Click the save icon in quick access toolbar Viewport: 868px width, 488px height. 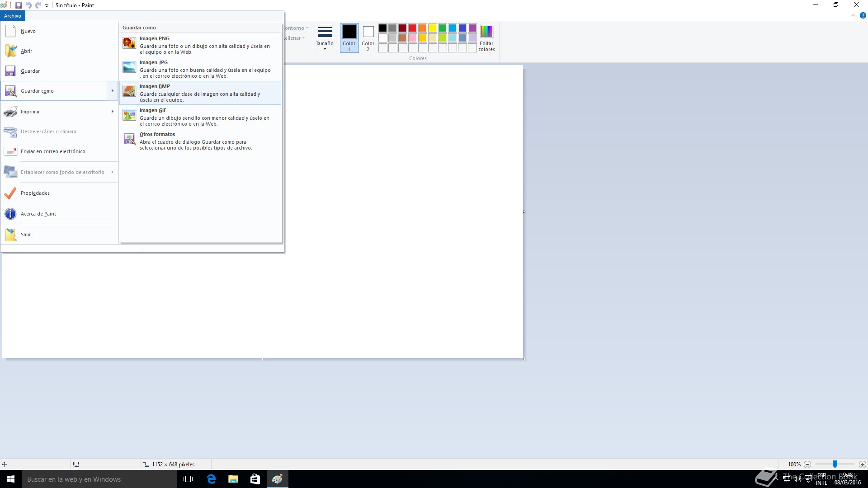19,5
